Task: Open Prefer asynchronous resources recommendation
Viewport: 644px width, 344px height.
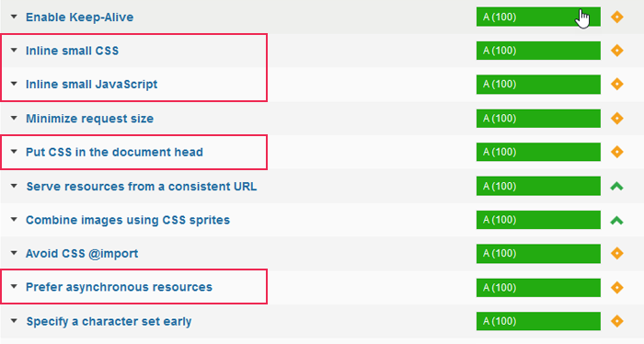Action: [119, 287]
